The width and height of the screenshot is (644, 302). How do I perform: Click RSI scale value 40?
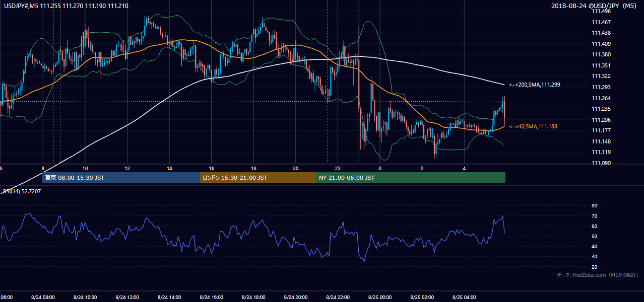[x=594, y=246]
